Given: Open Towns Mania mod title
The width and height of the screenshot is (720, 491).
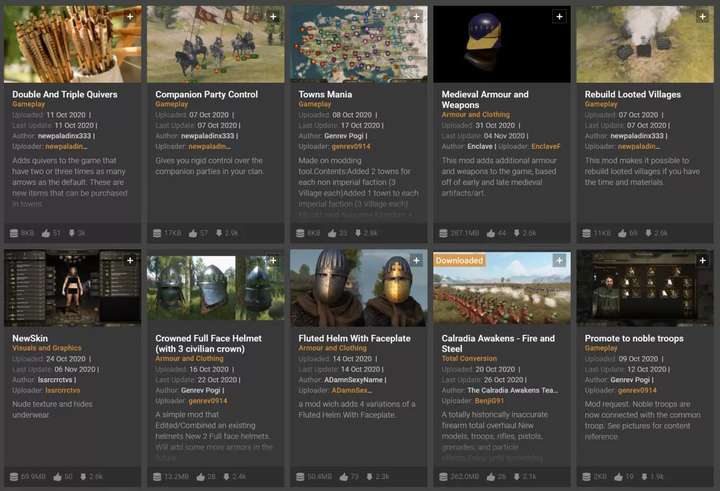Looking at the screenshot, I should 325,94.
